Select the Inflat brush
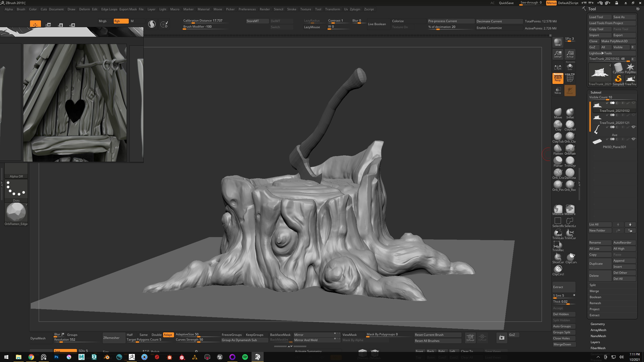The height and width of the screenshot is (362, 644). [570, 114]
